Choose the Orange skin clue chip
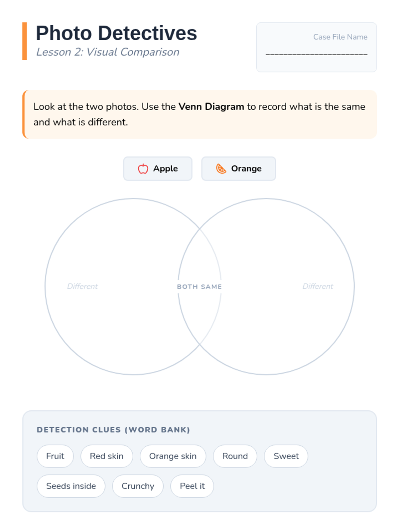The width and height of the screenshot is (399, 532). (173, 456)
